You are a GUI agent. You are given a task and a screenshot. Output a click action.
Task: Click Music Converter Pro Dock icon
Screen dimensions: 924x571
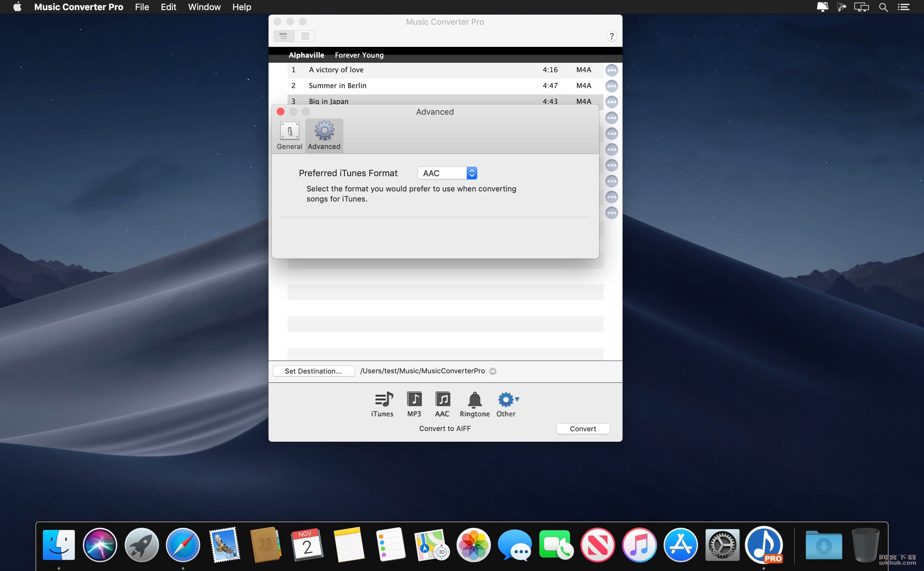(x=764, y=545)
